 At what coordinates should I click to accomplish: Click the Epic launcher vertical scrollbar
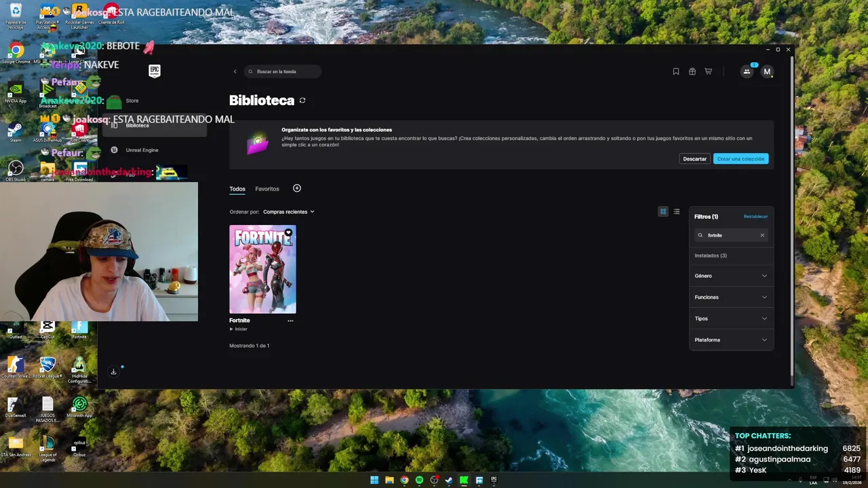tap(791, 217)
